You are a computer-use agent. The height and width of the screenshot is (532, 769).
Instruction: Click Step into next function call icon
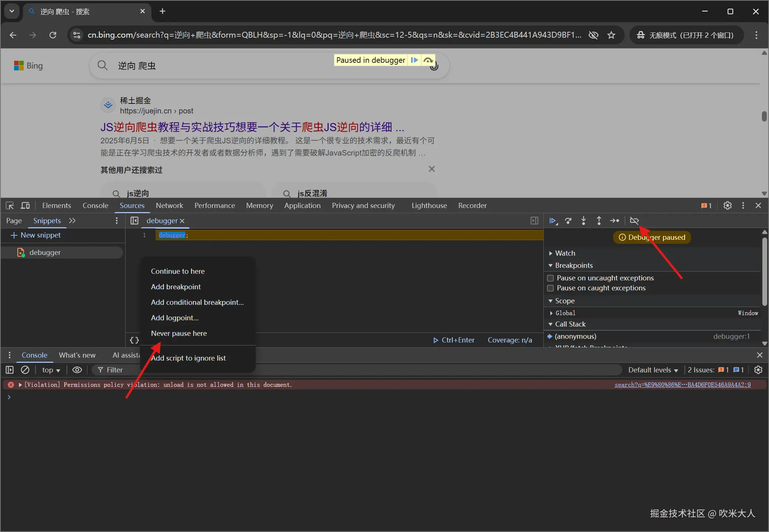584,221
